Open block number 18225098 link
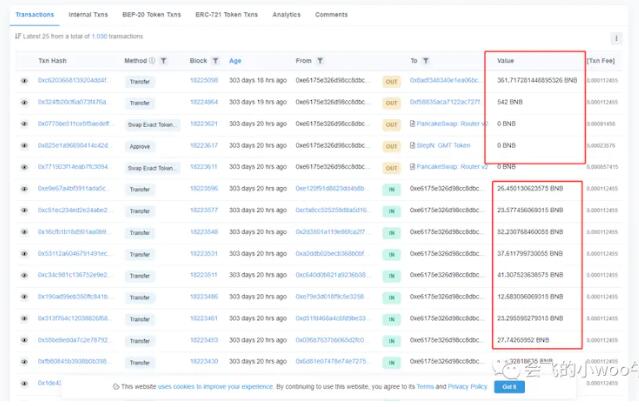639x407 pixels. [203, 80]
